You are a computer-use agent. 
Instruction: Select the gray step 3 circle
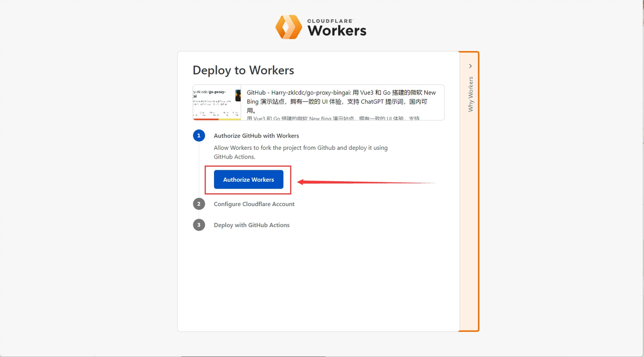199,224
